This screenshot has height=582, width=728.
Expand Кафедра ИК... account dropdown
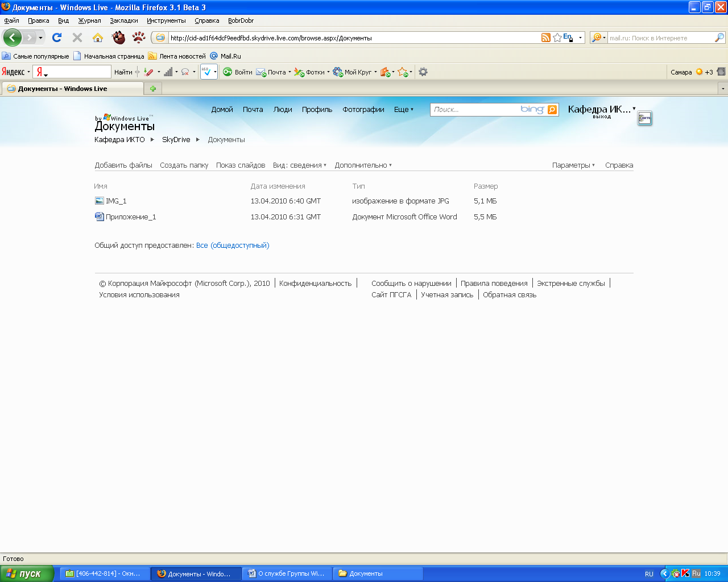click(634, 108)
